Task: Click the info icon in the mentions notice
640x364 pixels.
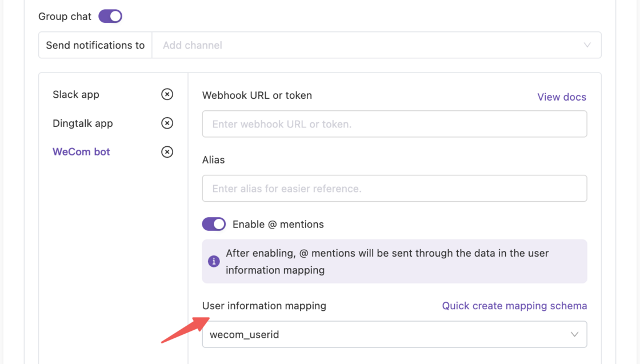Action: 214,261
